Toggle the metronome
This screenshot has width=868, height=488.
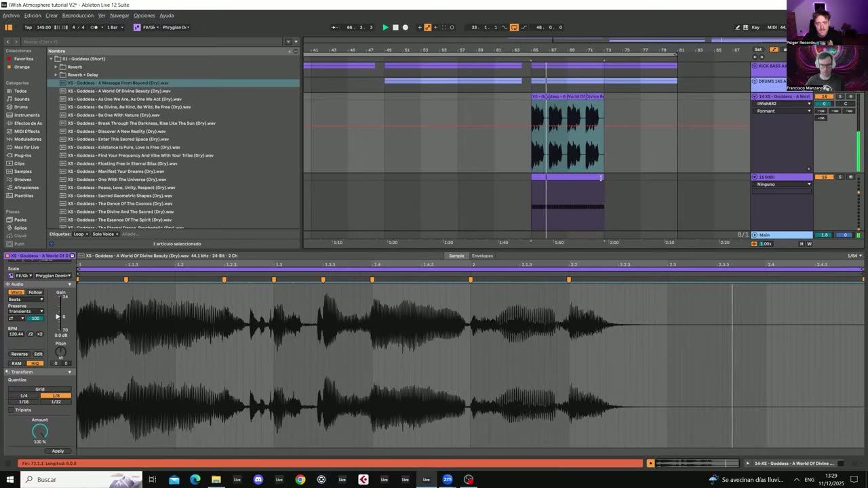pyautogui.click(x=94, y=27)
